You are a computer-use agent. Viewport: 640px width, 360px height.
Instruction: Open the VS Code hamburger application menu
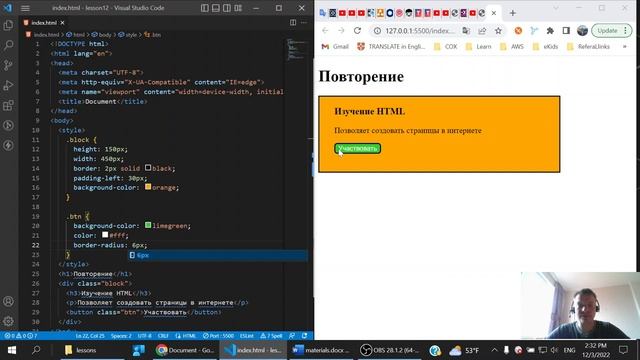(x=25, y=8)
